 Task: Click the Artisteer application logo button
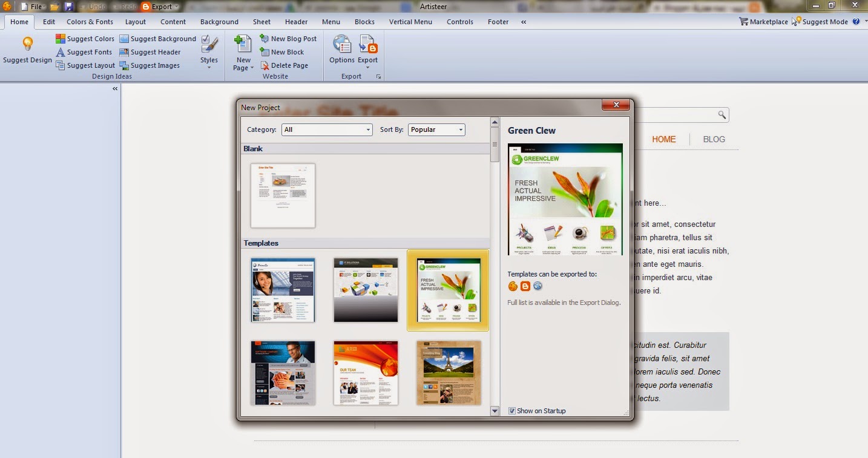pyautogui.click(x=7, y=6)
